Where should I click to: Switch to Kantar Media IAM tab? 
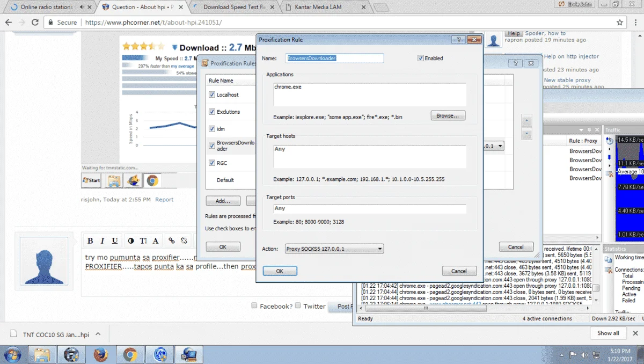(325, 7)
